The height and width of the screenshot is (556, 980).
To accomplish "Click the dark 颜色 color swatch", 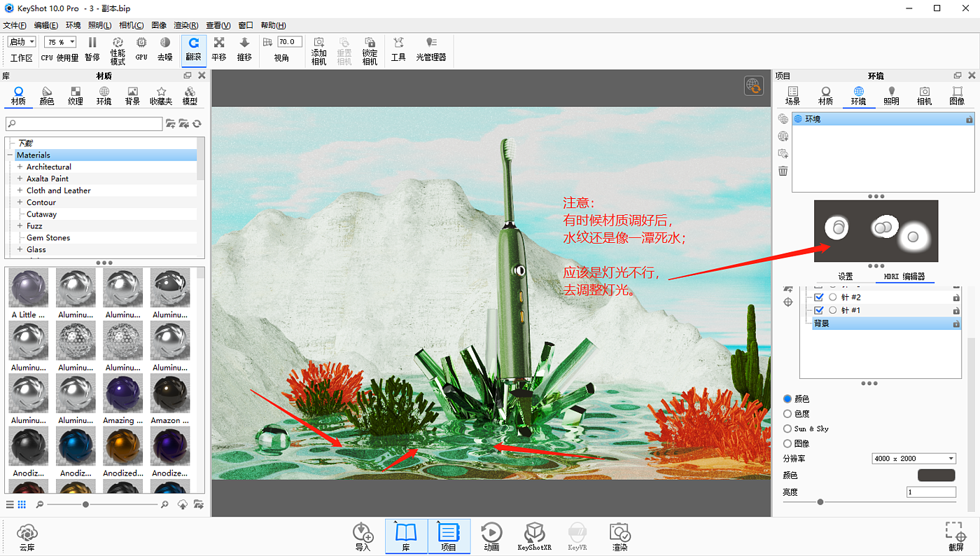I will click(936, 475).
